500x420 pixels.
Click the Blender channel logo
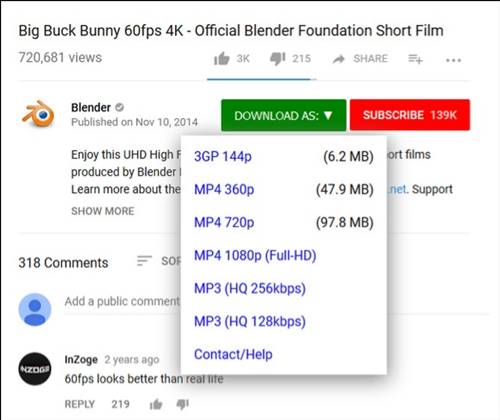click(x=38, y=114)
